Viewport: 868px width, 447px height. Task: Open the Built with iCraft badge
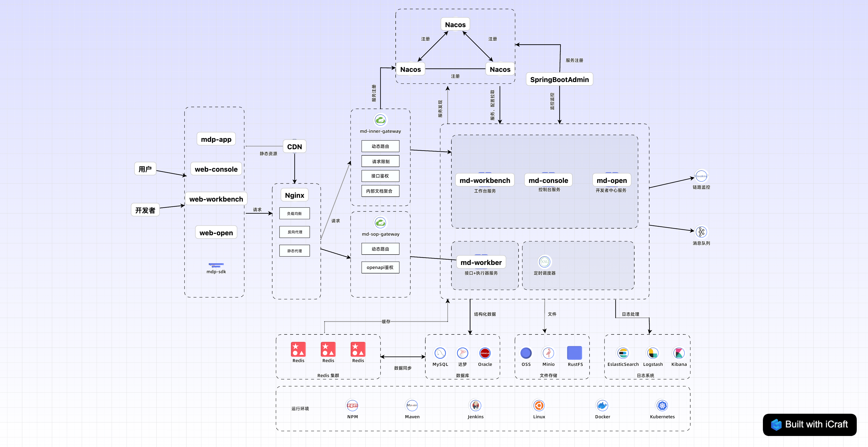click(809, 424)
